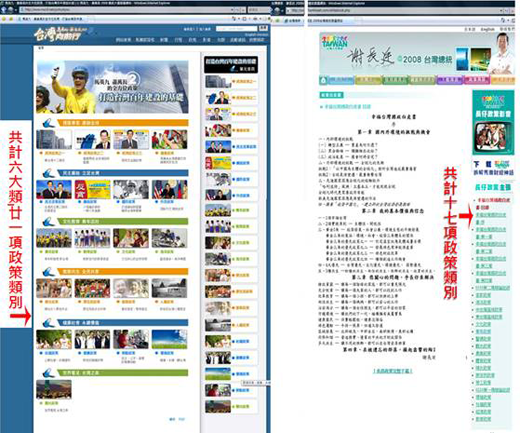This screenshot has width=520, height=433.
Task: Select the open page tab in left browser window
Action: [51, 19]
